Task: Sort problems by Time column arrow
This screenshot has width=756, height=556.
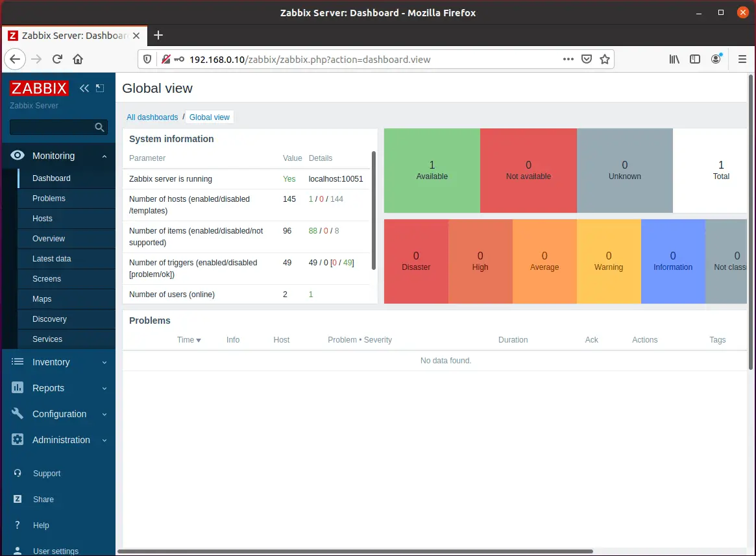Action: coord(199,341)
